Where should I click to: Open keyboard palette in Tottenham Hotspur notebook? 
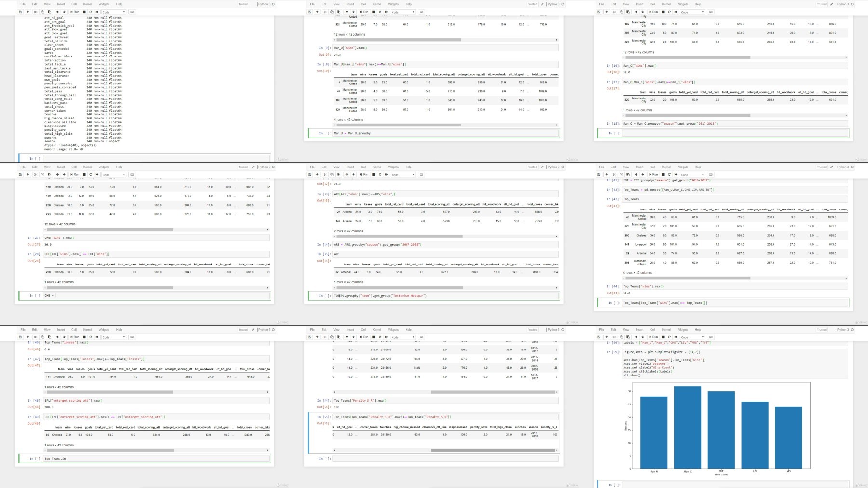pos(421,174)
